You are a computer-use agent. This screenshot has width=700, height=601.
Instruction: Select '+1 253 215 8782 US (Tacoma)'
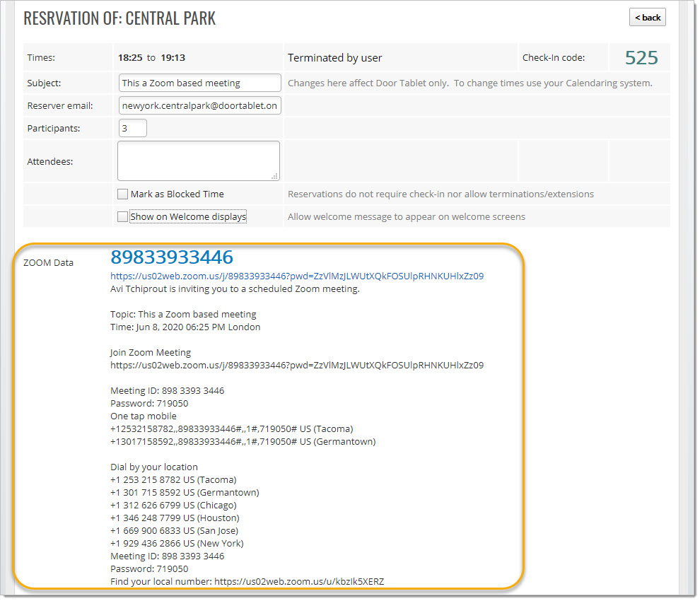pos(173,479)
